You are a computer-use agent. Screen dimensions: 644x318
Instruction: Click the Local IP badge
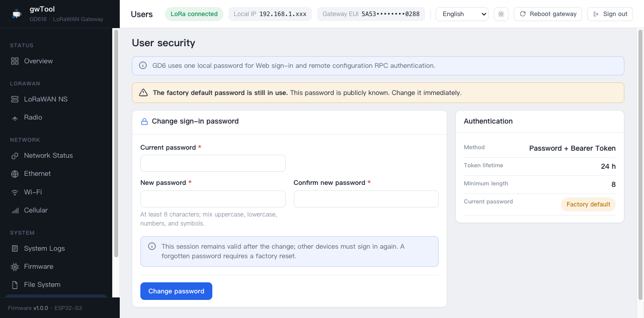(270, 14)
